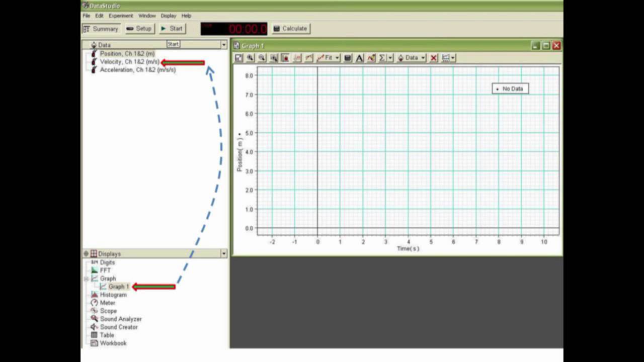This screenshot has height=362, width=644.
Task: Open the Fit dropdown arrow
Action: (337, 58)
